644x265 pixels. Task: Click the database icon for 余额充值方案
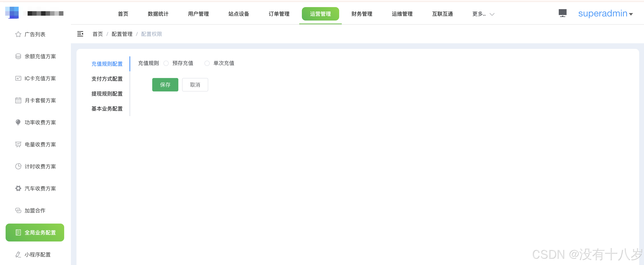18,56
